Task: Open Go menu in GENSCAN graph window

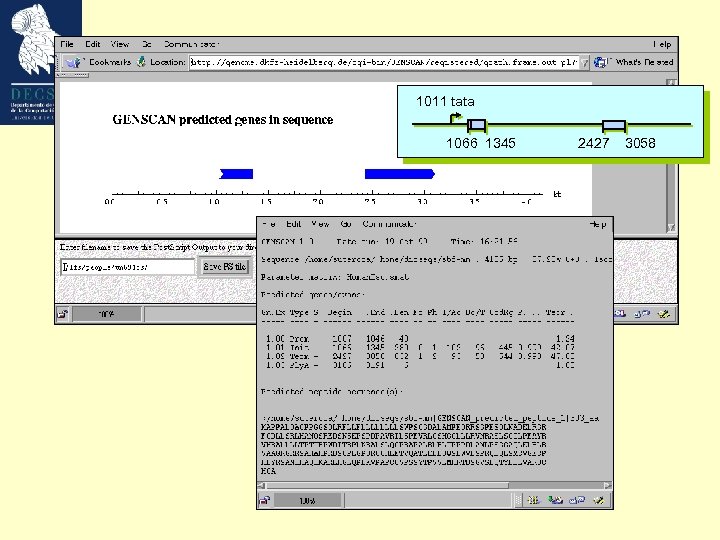Action: pyautogui.click(x=146, y=44)
